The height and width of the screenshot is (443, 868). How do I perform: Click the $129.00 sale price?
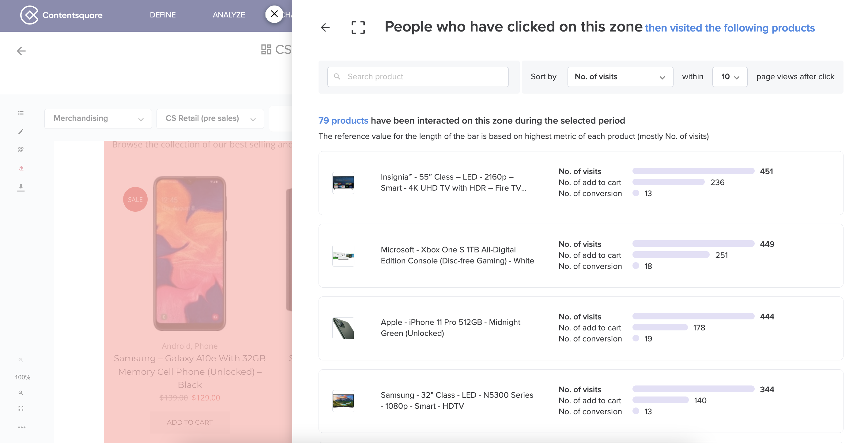(x=206, y=397)
